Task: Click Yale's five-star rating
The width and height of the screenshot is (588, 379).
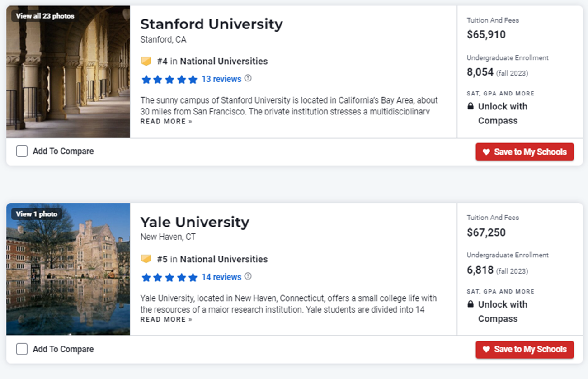Action: (x=169, y=277)
